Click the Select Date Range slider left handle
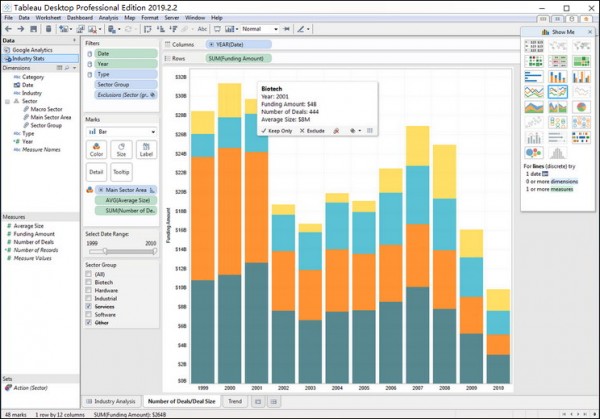Image resolution: width=600 pixels, height=419 pixels. pyautogui.click(x=105, y=251)
